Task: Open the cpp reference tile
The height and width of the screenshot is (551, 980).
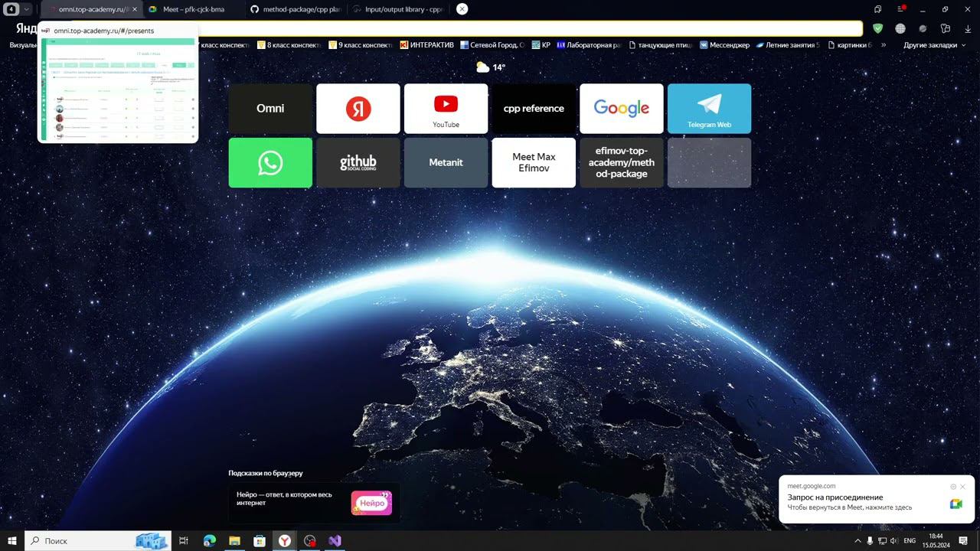Action: (534, 109)
